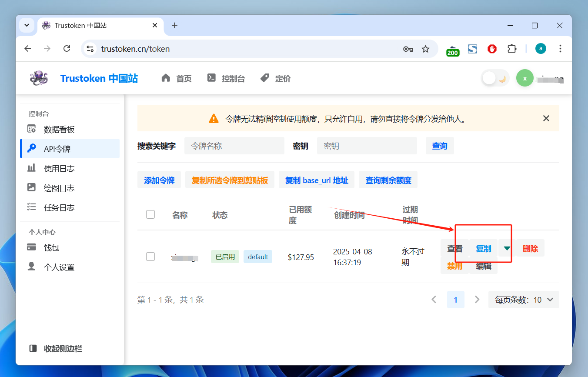
Task: Open 个人设置 personal settings
Action: (x=70, y=267)
